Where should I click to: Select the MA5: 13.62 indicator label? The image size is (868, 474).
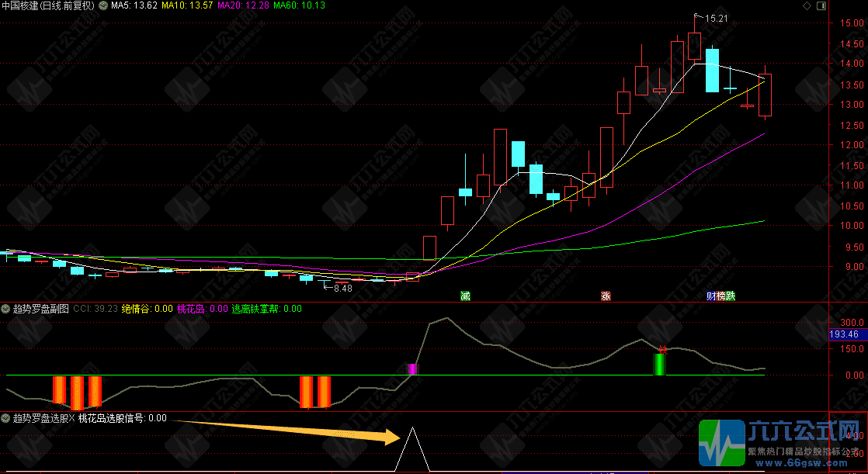[134, 5]
